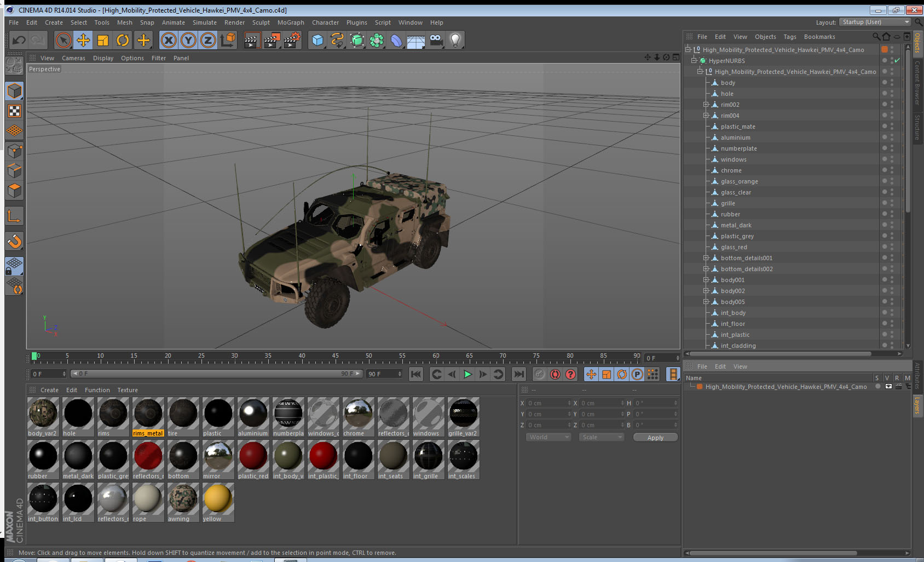Image resolution: width=924 pixels, height=562 pixels.
Task: Expand the body005 object
Action: [x=706, y=302]
